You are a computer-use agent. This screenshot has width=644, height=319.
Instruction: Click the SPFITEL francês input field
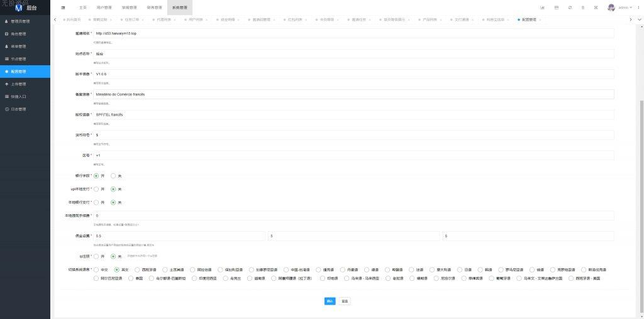tap(353, 115)
